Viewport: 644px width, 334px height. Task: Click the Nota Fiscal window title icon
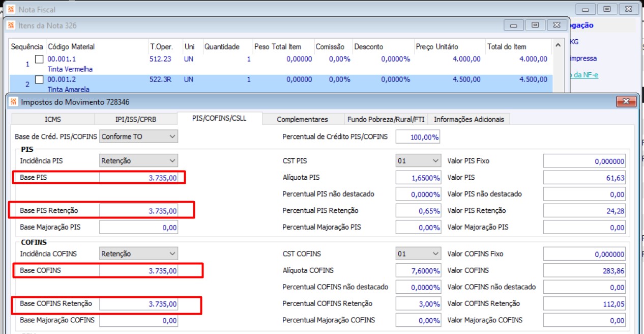[11, 9]
